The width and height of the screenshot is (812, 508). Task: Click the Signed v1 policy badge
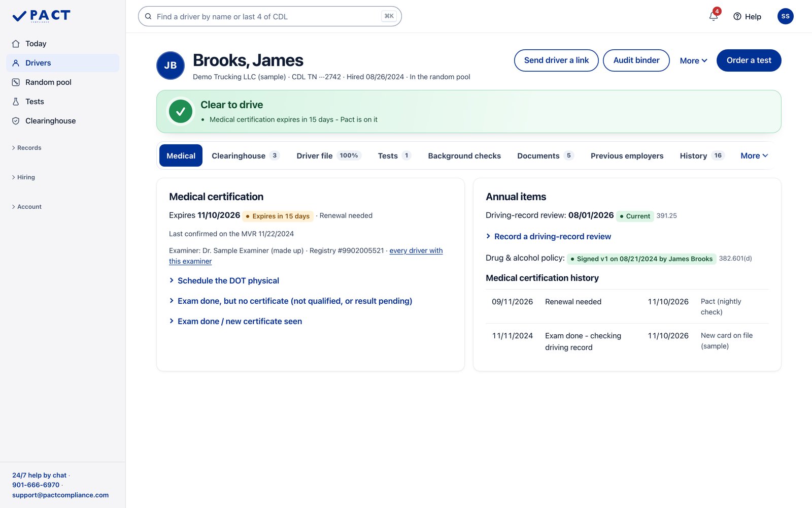click(x=641, y=259)
